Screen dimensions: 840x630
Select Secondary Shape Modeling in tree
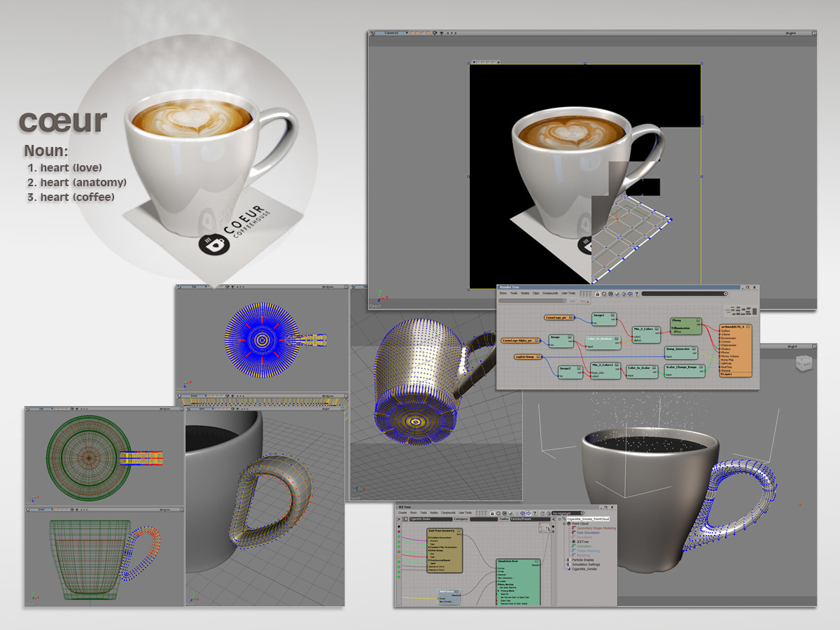point(596,528)
